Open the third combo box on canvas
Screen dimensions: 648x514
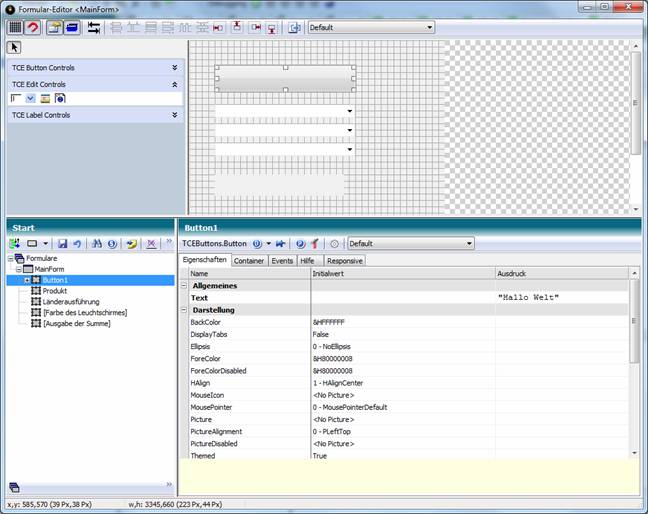[350, 149]
